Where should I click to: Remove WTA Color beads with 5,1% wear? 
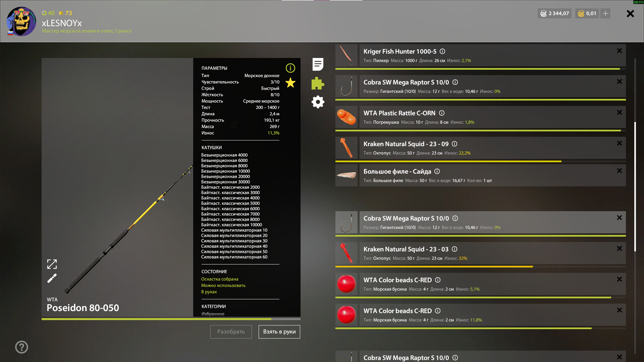[x=620, y=279]
